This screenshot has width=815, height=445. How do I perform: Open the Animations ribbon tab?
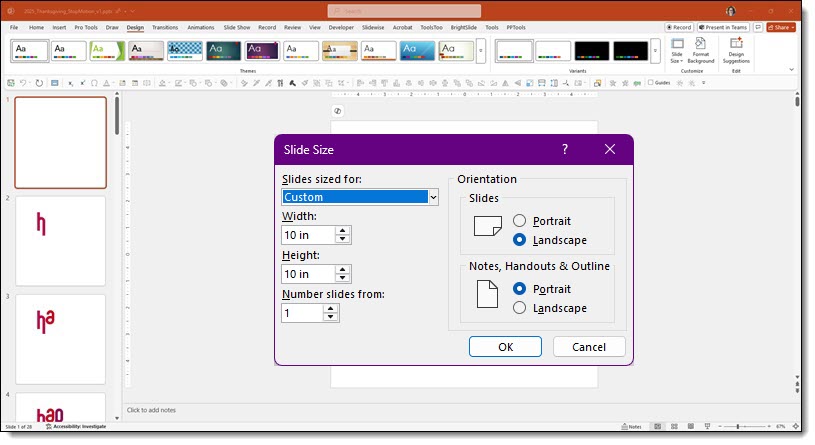203,28
